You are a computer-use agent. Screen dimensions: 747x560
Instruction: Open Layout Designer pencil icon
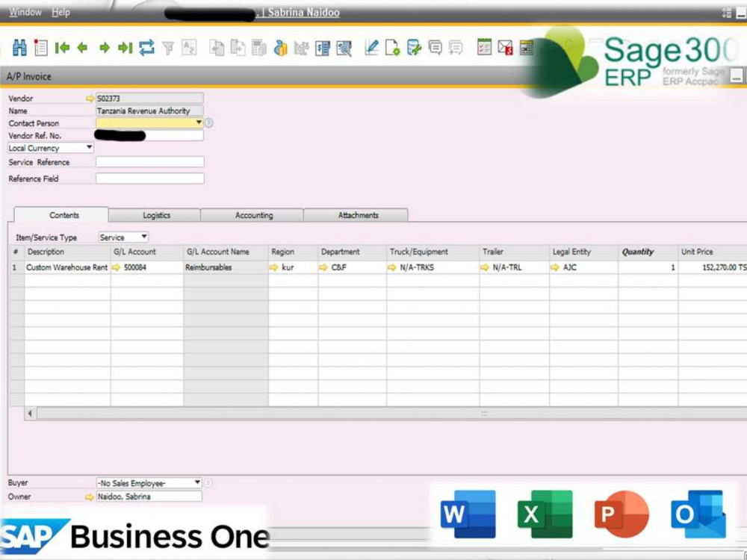point(371,48)
